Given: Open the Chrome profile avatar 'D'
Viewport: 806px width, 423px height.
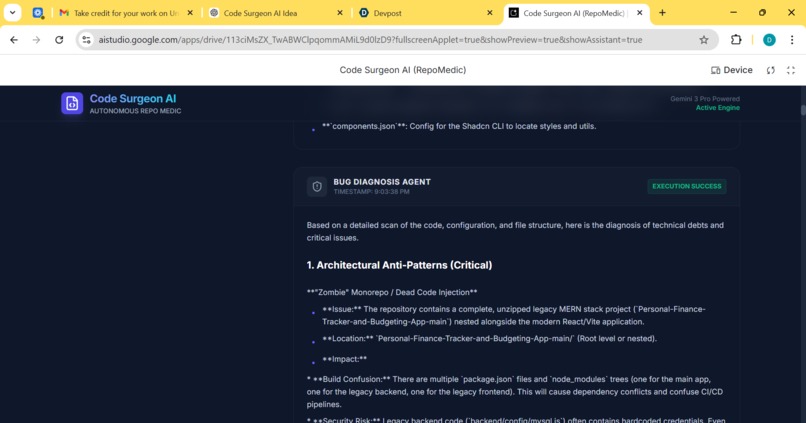Looking at the screenshot, I should click(x=769, y=40).
